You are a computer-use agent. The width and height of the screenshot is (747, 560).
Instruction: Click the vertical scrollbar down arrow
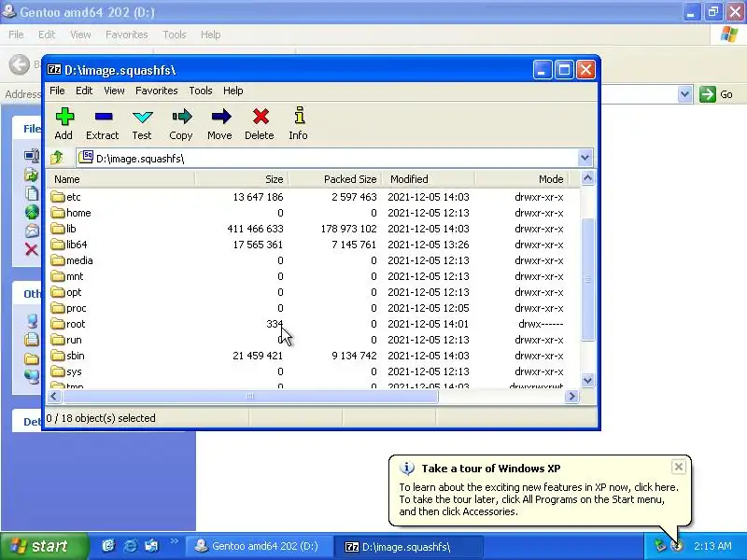click(587, 380)
